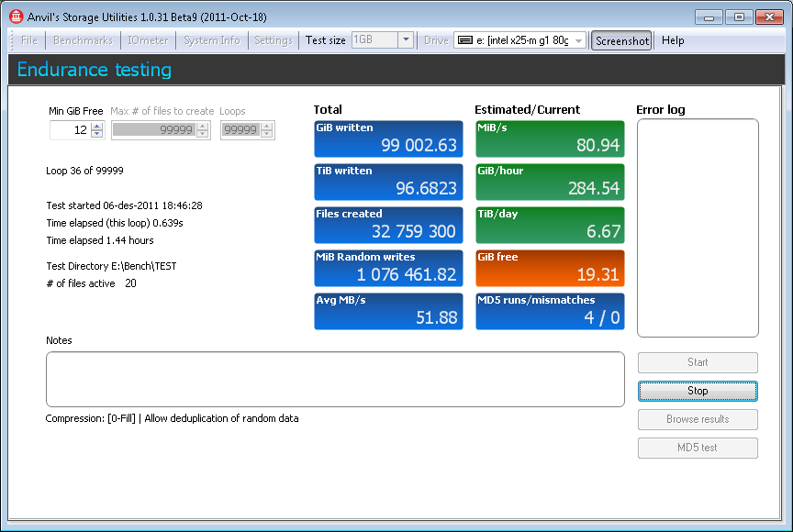The image size is (793, 532).
Task: Open the Benchmarks menu
Action: pyautogui.click(x=83, y=40)
